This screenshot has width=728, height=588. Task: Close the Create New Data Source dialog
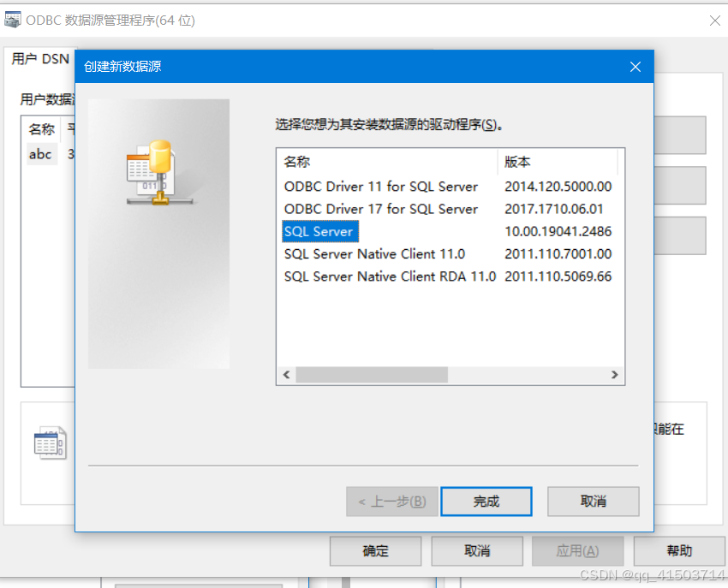pos(636,67)
